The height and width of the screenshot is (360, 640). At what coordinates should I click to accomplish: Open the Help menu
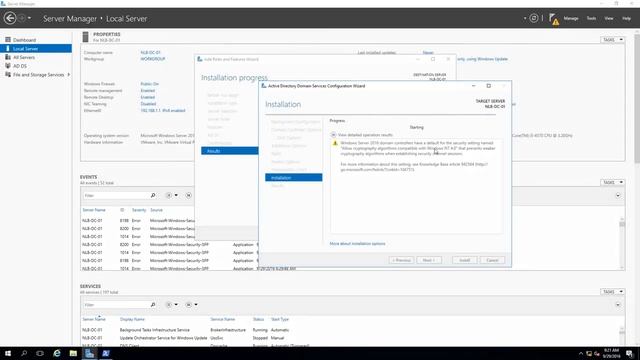tap(627, 18)
